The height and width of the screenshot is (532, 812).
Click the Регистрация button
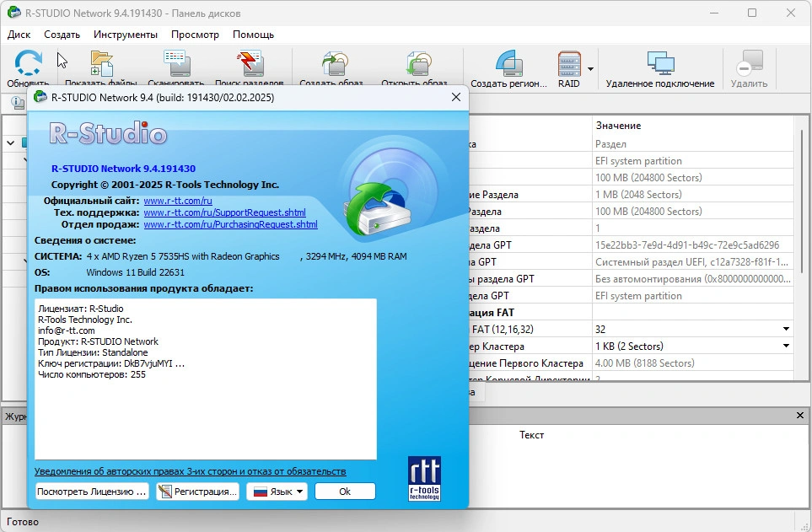click(x=197, y=491)
